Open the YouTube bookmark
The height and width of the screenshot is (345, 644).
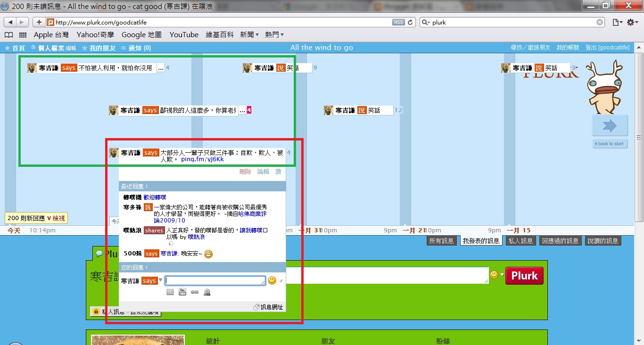pyautogui.click(x=184, y=35)
